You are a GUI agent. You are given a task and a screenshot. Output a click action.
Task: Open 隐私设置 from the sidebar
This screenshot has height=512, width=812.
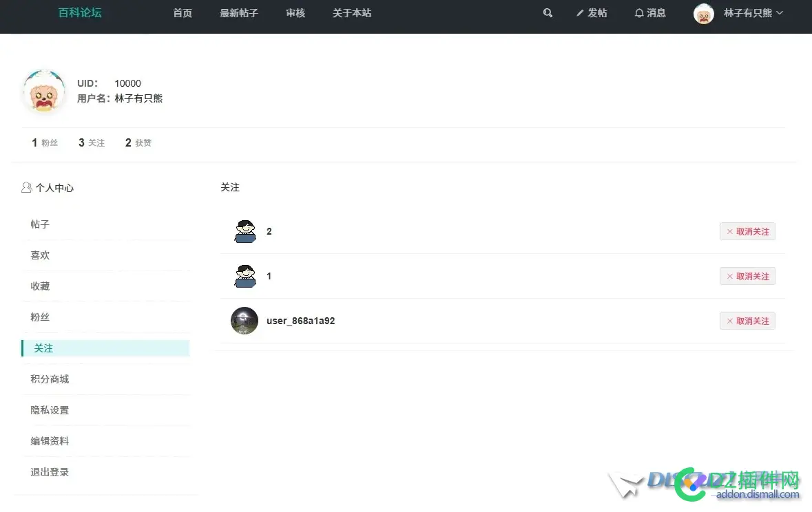coord(50,410)
